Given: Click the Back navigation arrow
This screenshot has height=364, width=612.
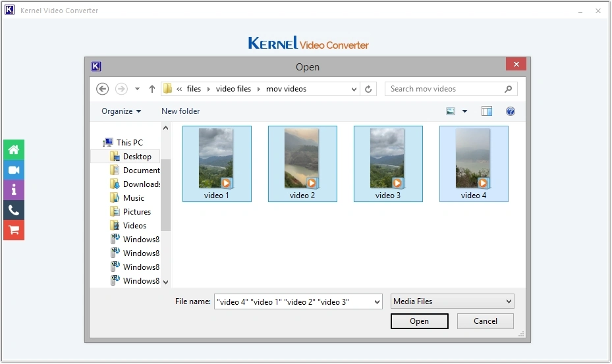Looking at the screenshot, I should pos(102,89).
